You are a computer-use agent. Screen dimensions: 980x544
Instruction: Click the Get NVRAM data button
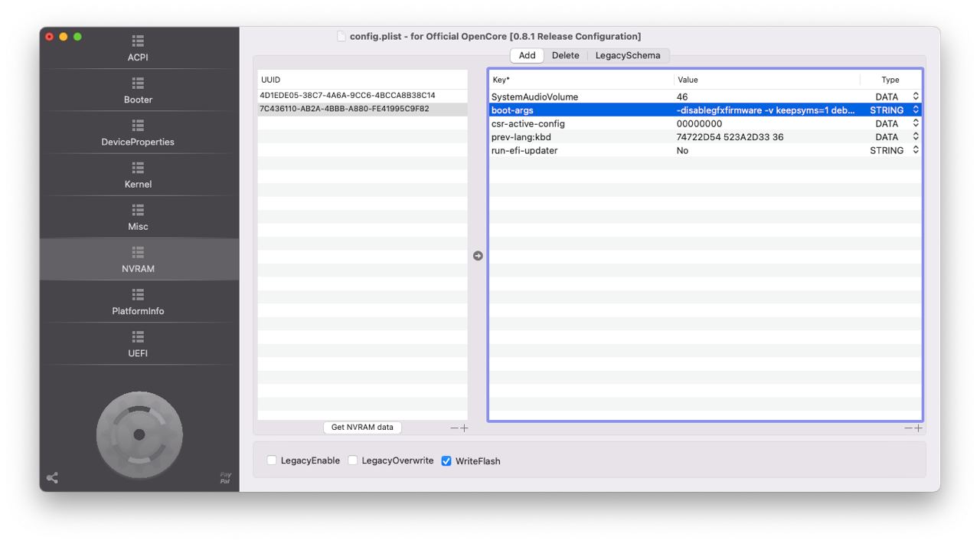pyautogui.click(x=362, y=428)
